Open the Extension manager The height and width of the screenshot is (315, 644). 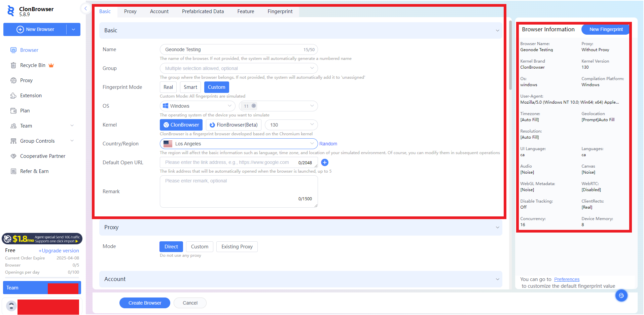coord(30,95)
